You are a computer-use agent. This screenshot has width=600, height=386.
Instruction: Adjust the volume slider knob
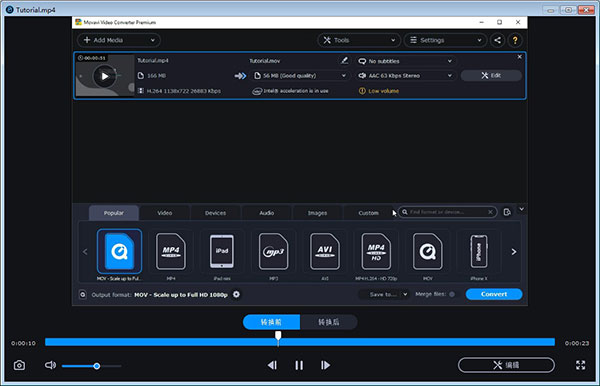coord(97,366)
